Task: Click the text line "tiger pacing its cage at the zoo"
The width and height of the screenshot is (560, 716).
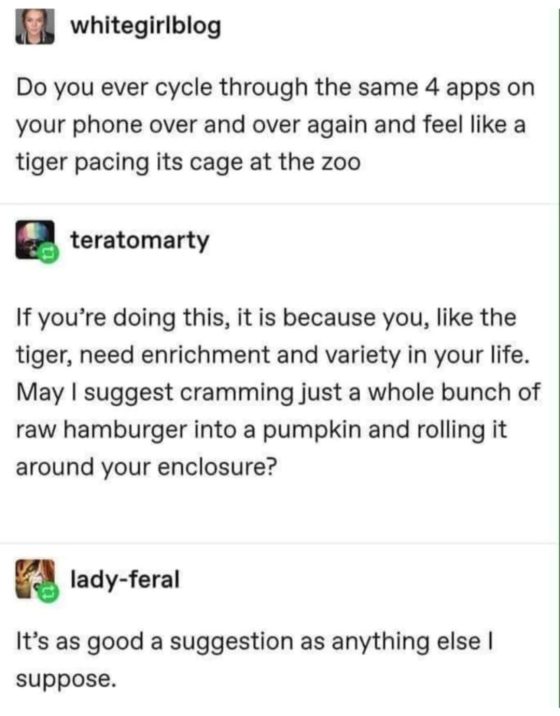Action: [x=189, y=162]
